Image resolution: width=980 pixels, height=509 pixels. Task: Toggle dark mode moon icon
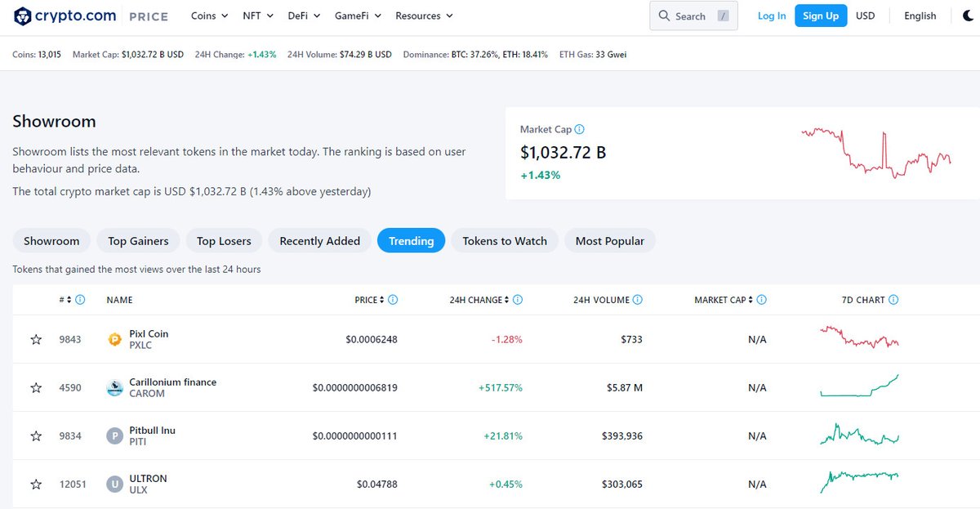(x=969, y=16)
